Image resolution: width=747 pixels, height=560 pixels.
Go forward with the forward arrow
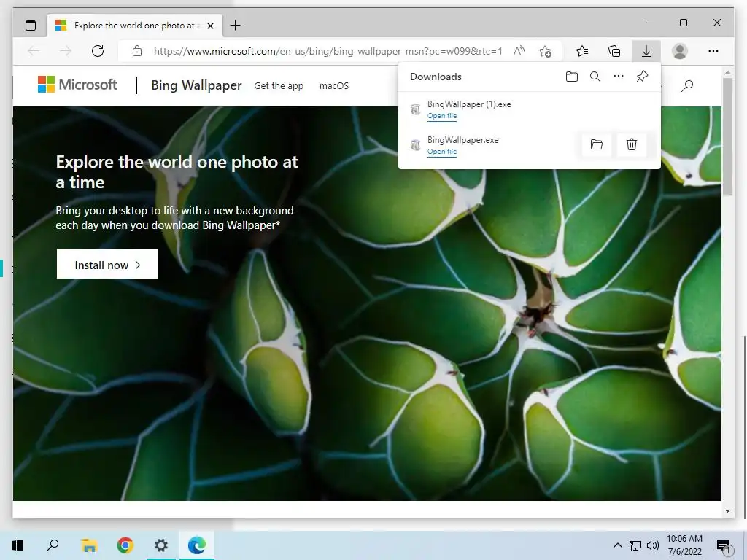click(66, 51)
